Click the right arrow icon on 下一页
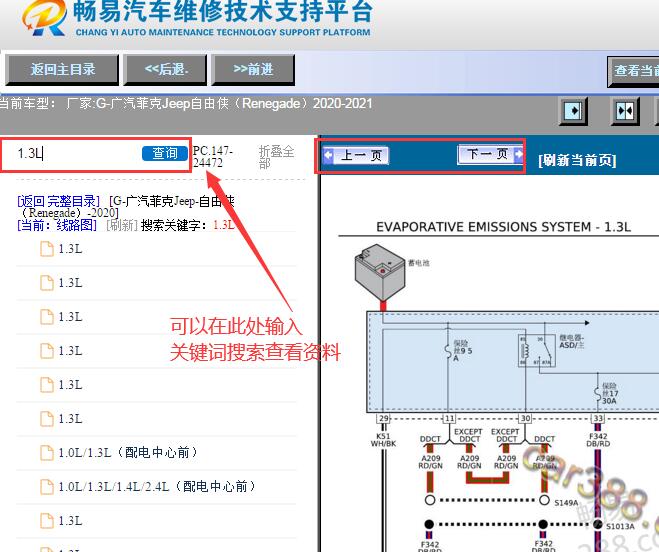This screenshot has height=552, width=659. 519,154
